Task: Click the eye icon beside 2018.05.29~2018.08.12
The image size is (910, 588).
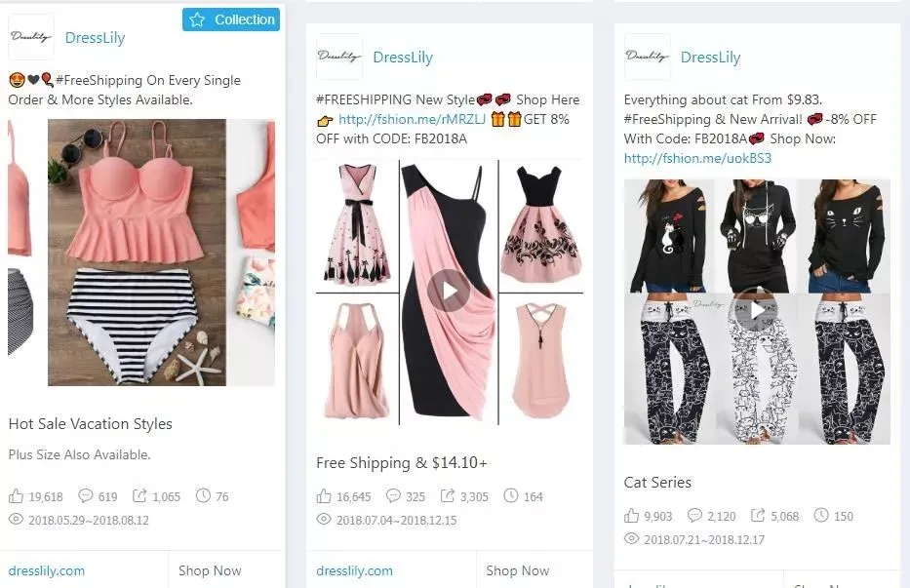Action: 17,520
